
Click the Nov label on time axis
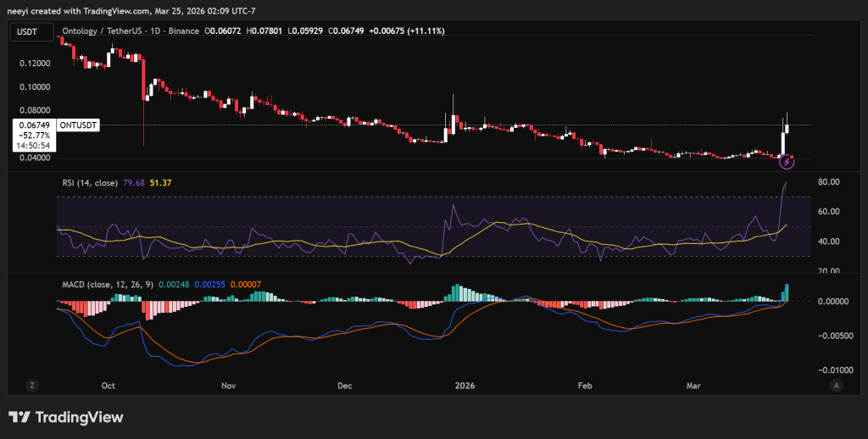point(227,385)
